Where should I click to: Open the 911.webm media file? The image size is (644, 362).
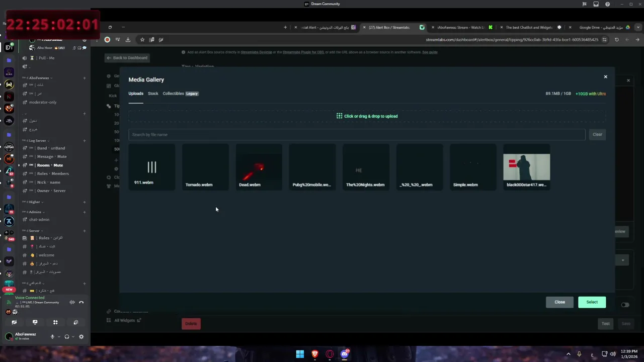(151, 167)
